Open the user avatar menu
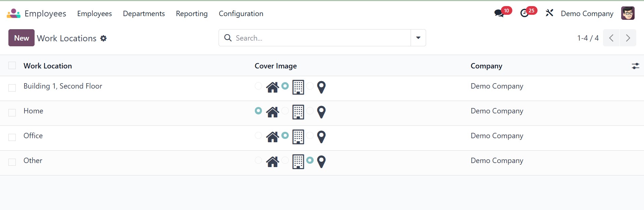This screenshot has height=210, width=644. [628, 13]
